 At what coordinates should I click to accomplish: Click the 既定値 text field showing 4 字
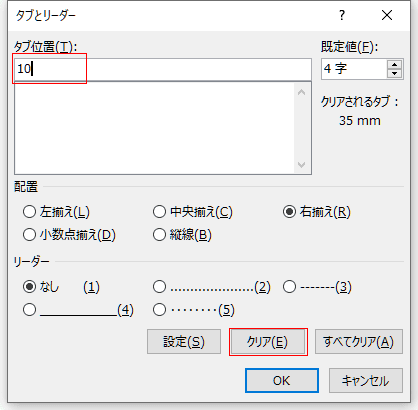[x=354, y=69]
